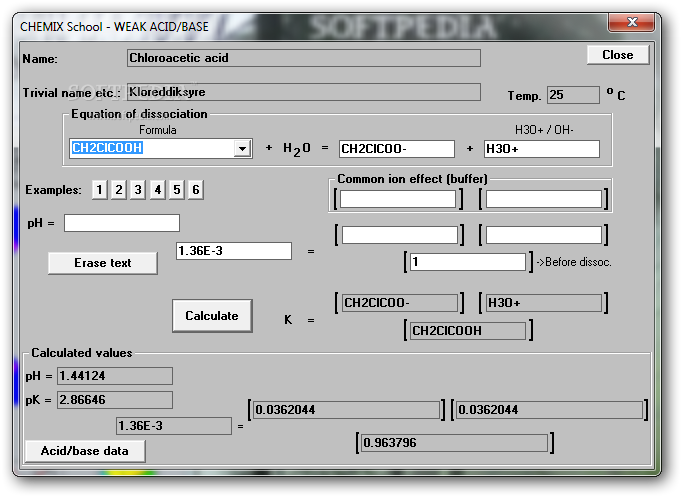
Task: Click the H3O+ equation input field
Action: [542, 149]
